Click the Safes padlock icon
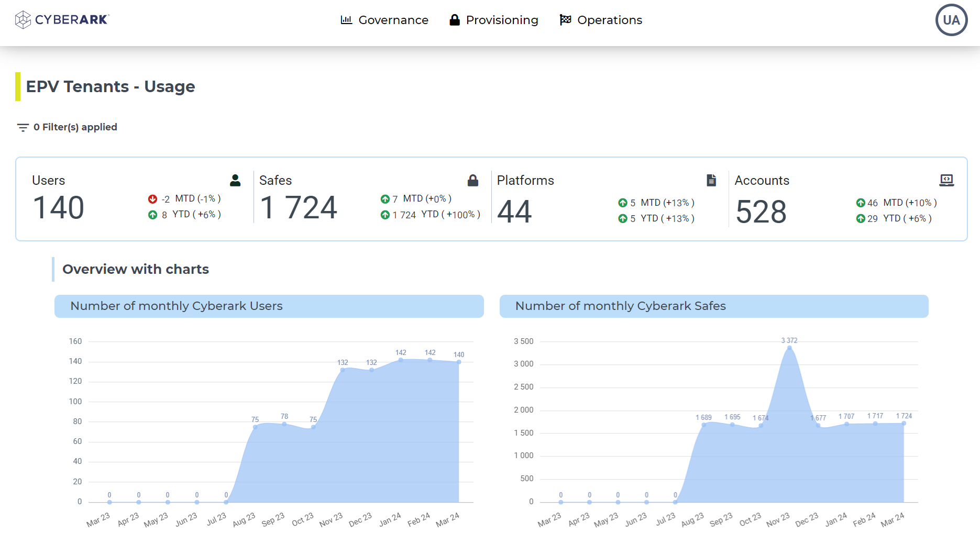This screenshot has width=980, height=533. tap(472, 181)
